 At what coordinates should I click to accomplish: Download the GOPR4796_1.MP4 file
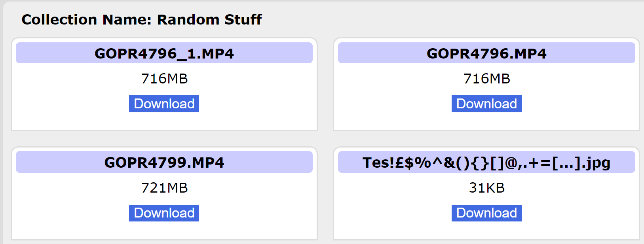point(164,104)
